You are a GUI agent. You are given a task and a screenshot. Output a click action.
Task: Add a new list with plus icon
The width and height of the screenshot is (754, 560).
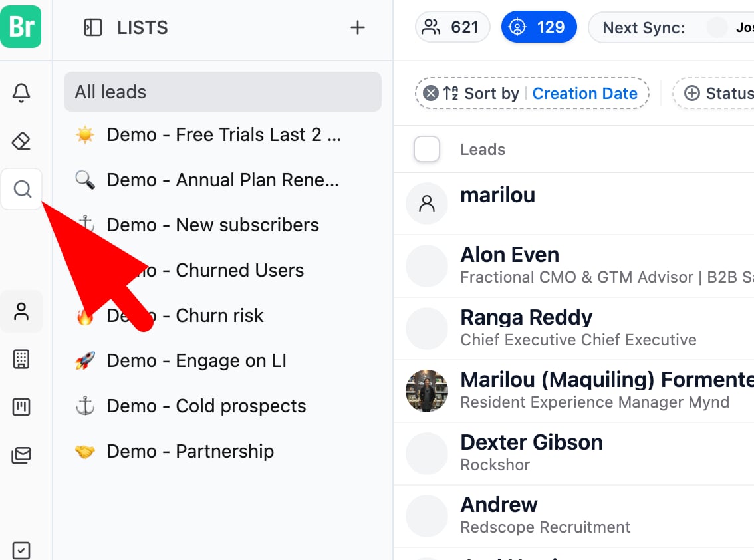[x=357, y=27]
